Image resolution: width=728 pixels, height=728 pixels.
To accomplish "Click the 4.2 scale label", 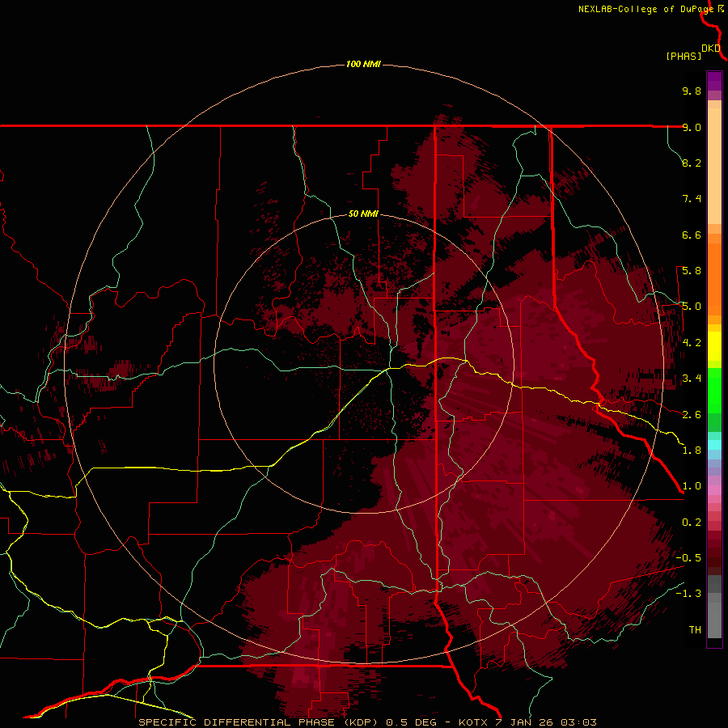I will (x=692, y=343).
